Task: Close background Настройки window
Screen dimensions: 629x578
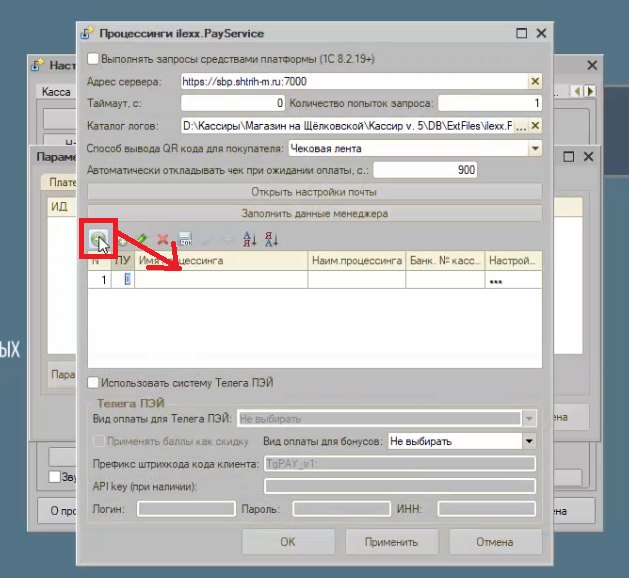Action: pyautogui.click(x=592, y=65)
